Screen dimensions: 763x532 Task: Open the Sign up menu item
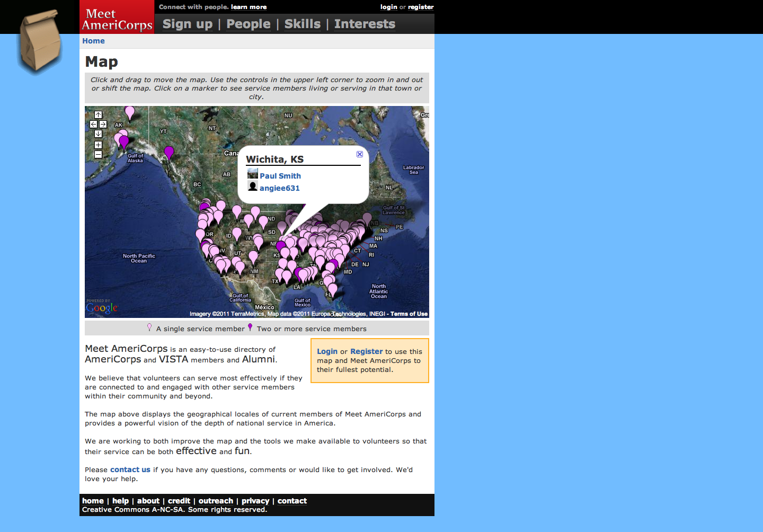tap(188, 24)
